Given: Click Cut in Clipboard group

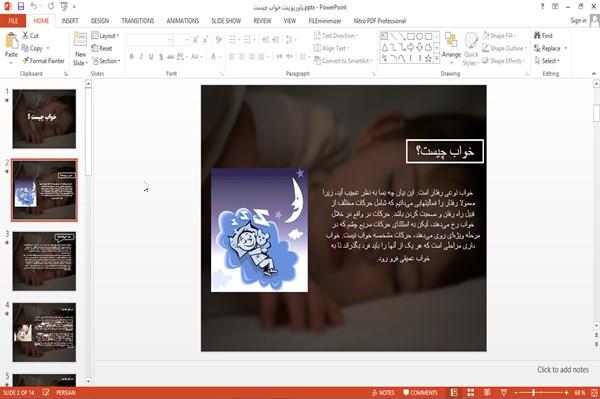Looking at the screenshot, I should pos(30,36).
